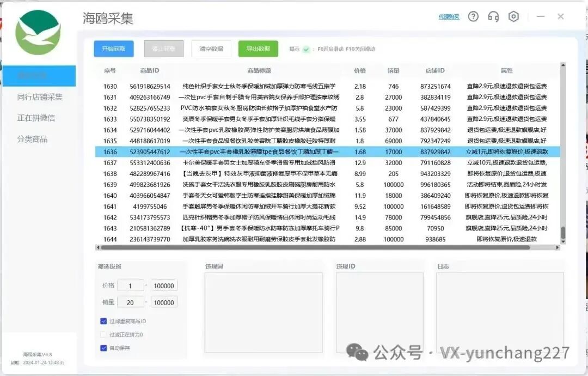The width and height of the screenshot is (588, 376).
Task: Switch to 分类商品 sidebar tab
Action: click(32, 139)
